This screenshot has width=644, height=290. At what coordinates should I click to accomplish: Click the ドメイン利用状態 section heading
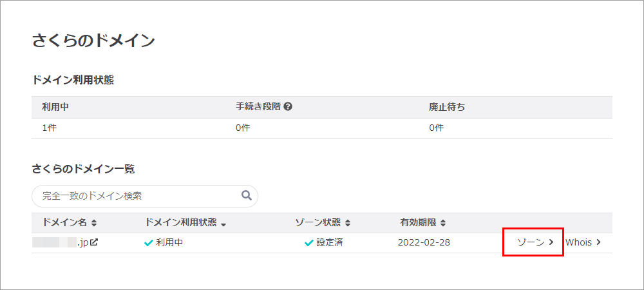73,80
